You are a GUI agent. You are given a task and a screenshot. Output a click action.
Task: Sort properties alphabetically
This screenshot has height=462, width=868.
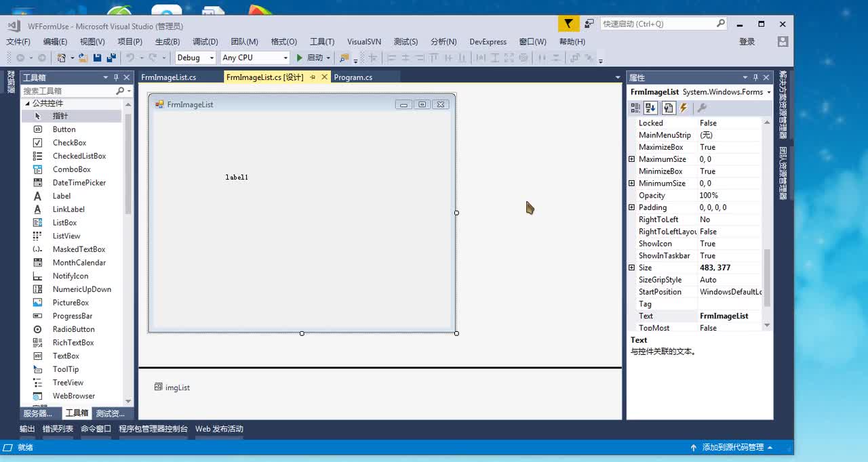click(651, 108)
